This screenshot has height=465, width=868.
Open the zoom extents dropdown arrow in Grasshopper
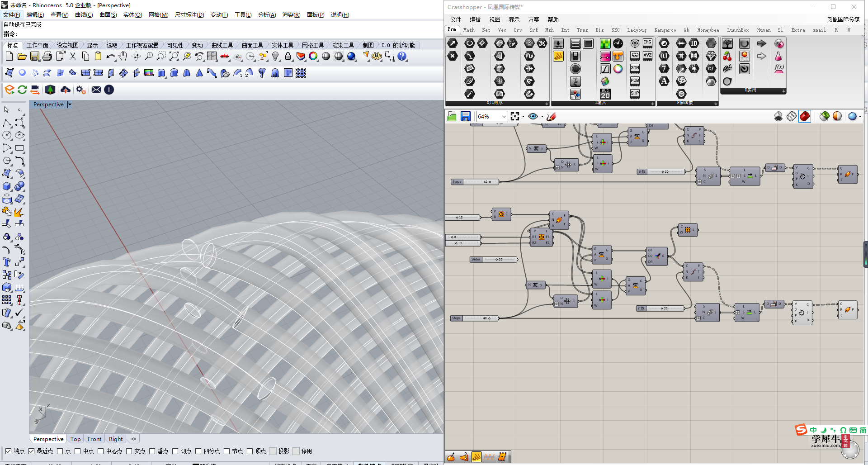coord(523,117)
